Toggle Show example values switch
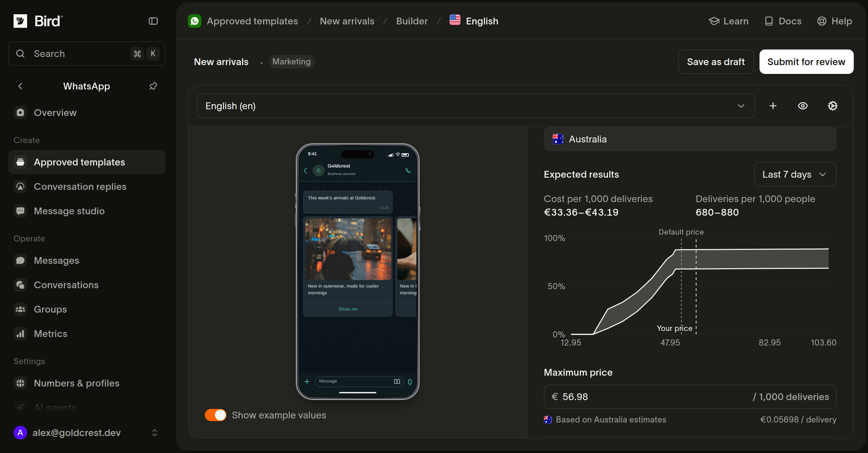This screenshot has width=868, height=453. click(x=215, y=415)
